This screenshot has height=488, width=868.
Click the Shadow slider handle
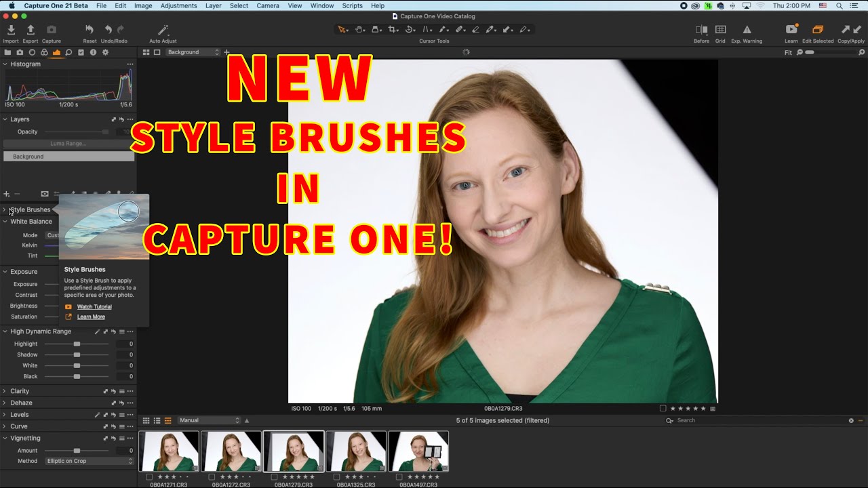[x=77, y=354]
